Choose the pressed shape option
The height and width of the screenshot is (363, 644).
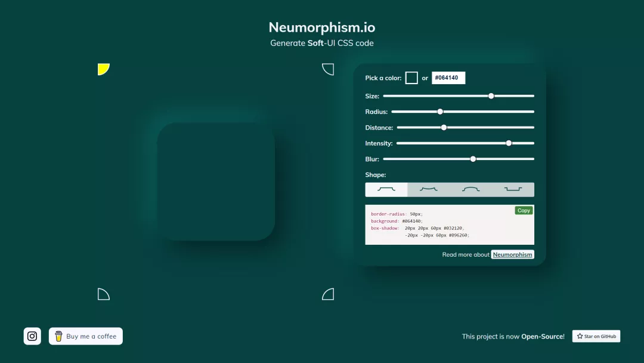pos(513,189)
